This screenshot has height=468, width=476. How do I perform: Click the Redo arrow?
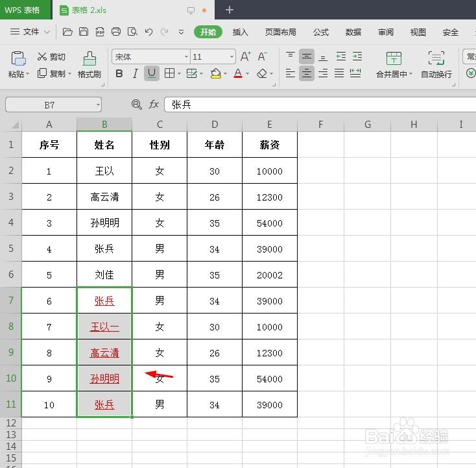[165, 32]
